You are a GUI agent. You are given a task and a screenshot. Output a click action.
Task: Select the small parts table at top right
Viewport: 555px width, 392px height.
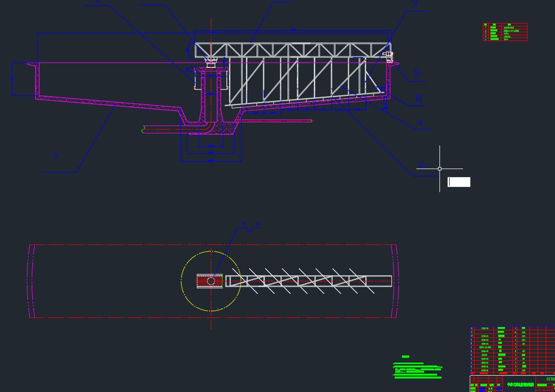[504, 32]
